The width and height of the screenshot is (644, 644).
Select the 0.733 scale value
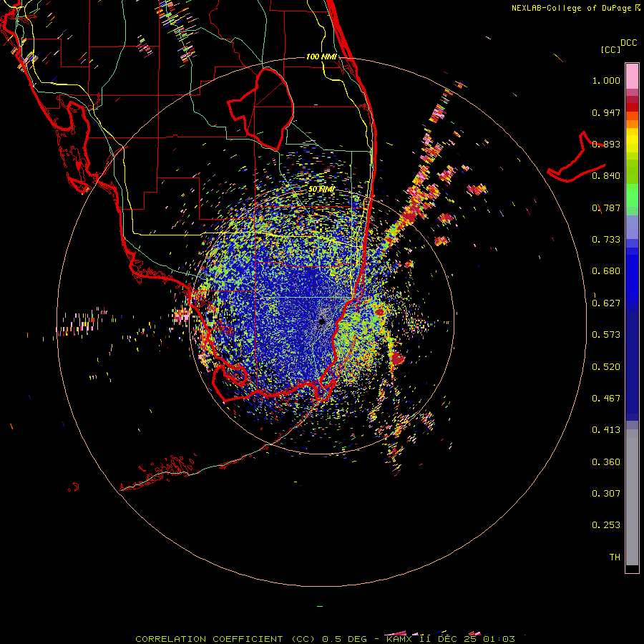pos(606,240)
